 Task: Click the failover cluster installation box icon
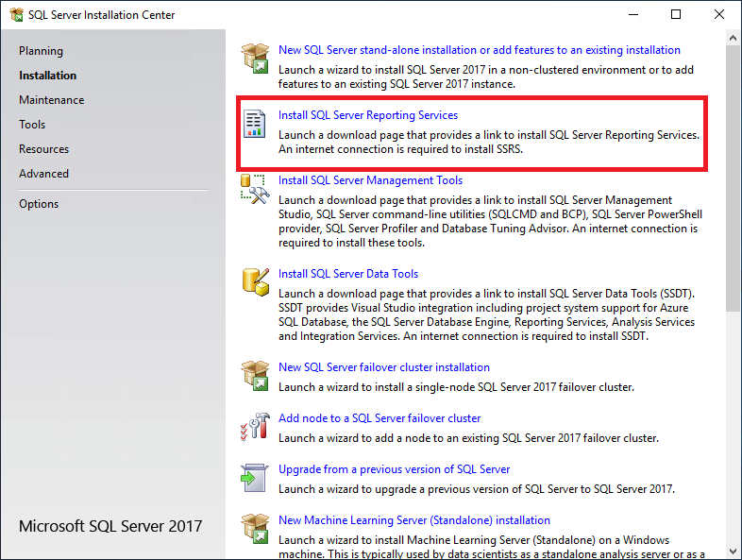pos(255,375)
